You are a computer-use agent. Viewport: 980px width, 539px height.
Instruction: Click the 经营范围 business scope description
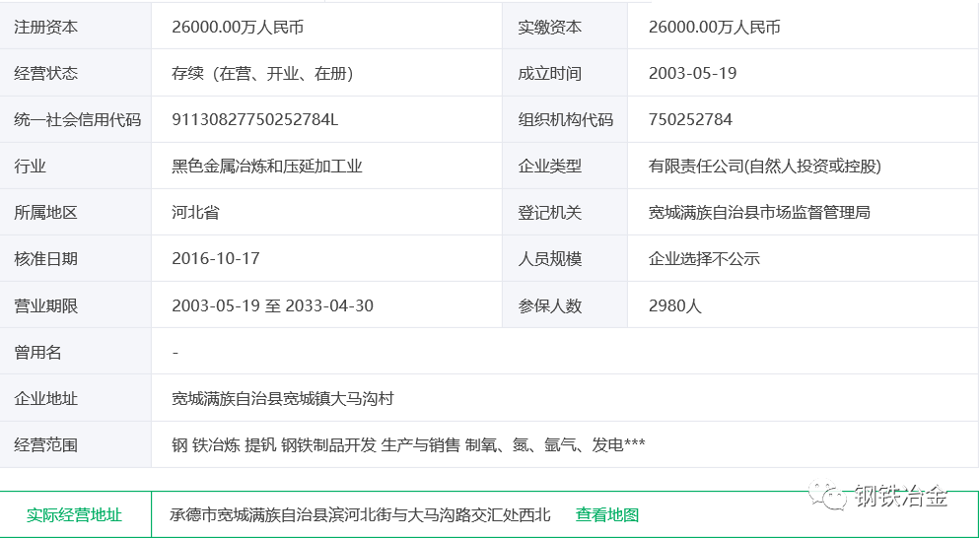coord(408,444)
